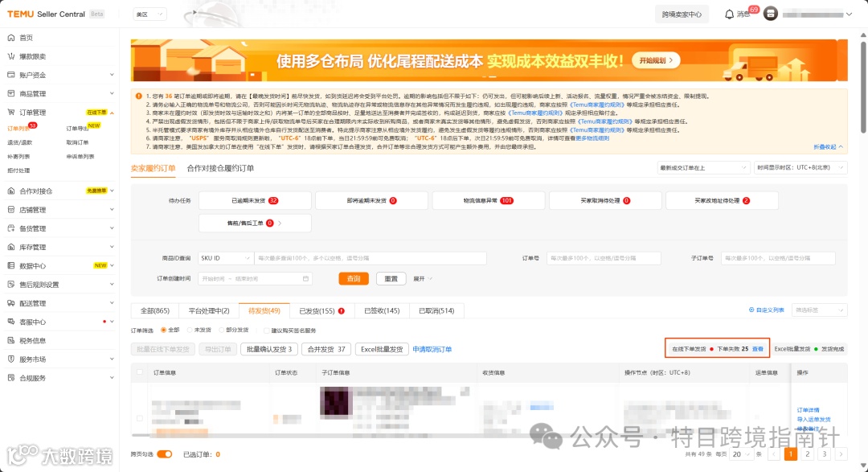Switch to the 平台处理中(2) tab
The height and width of the screenshot is (472, 868).
tap(209, 311)
